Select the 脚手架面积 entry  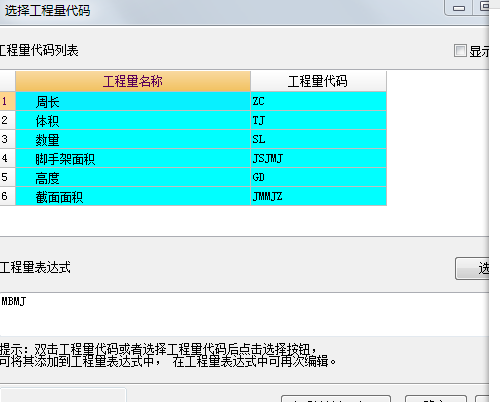click(133, 158)
